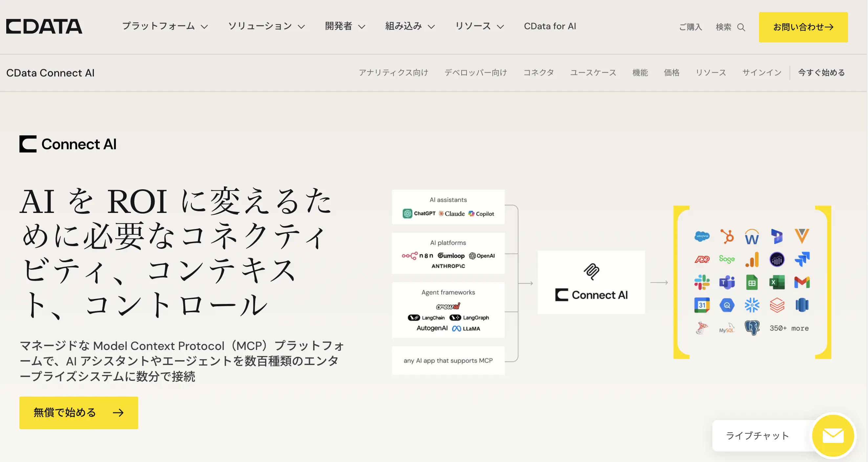Click the yellow お問い合わせ button
The width and height of the screenshot is (868, 462).
pyautogui.click(x=803, y=27)
